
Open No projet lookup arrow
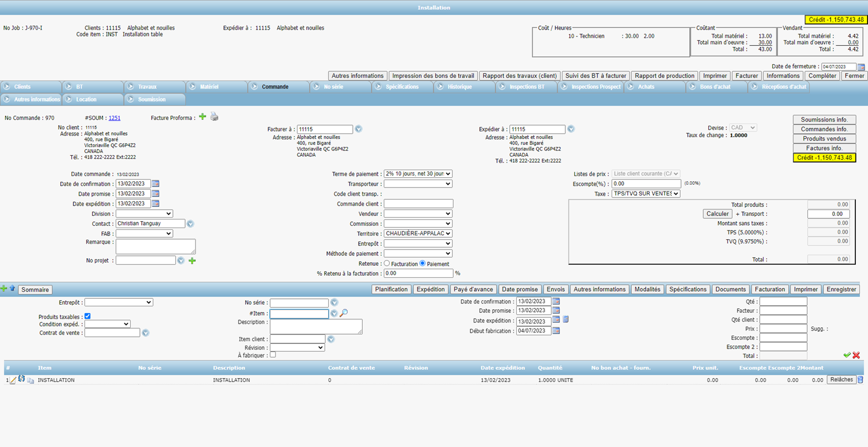click(x=181, y=261)
